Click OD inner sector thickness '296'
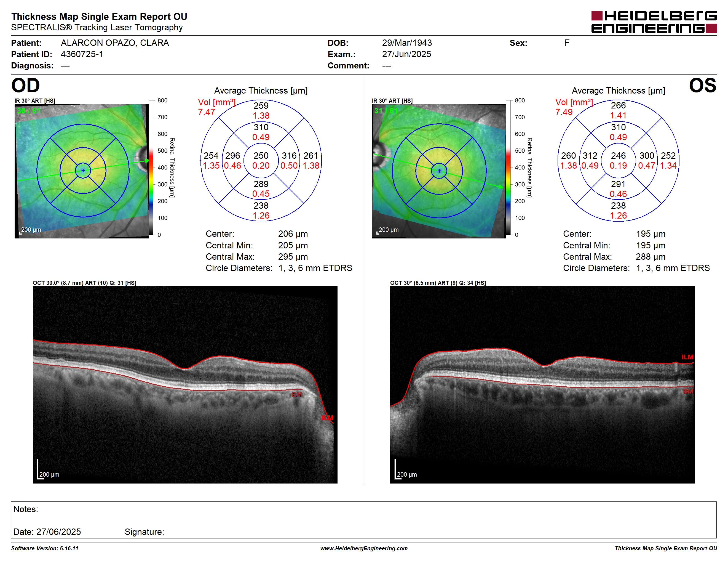This screenshot has height=563, width=728. 233,156
